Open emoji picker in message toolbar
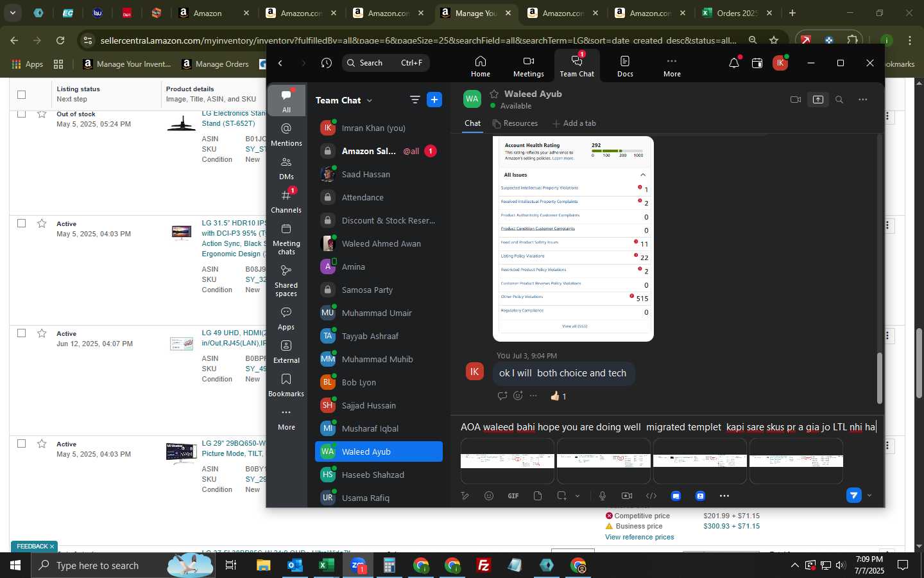The image size is (924, 578). (x=489, y=496)
